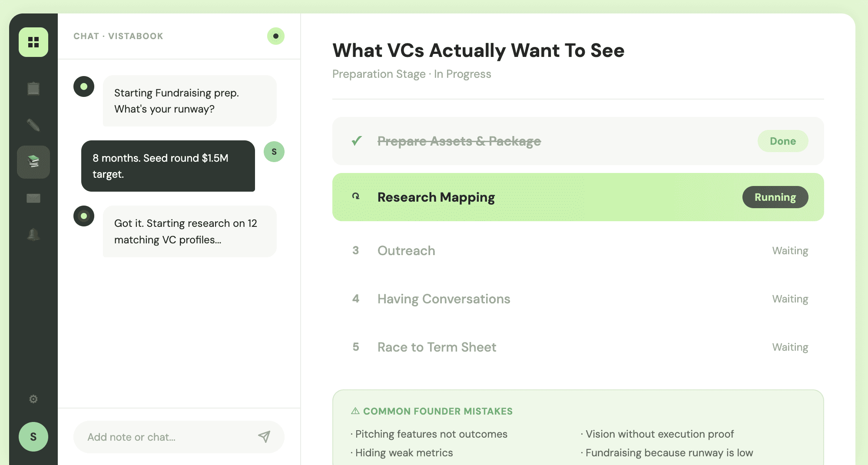
Task: Open notifications bell in sidebar
Action: 33,235
